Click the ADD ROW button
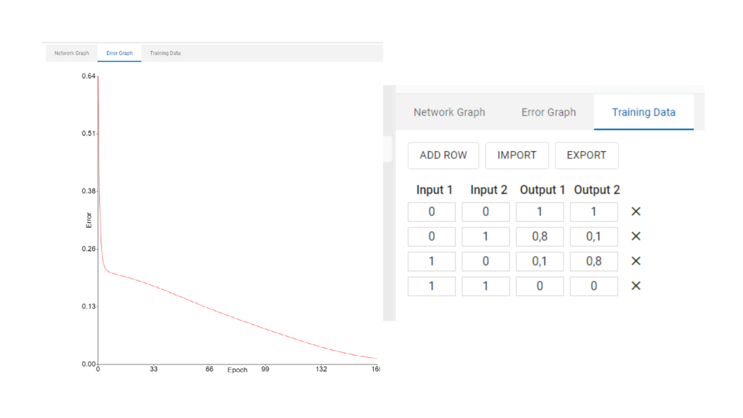Screen dimensions: 743x418 point(443,155)
